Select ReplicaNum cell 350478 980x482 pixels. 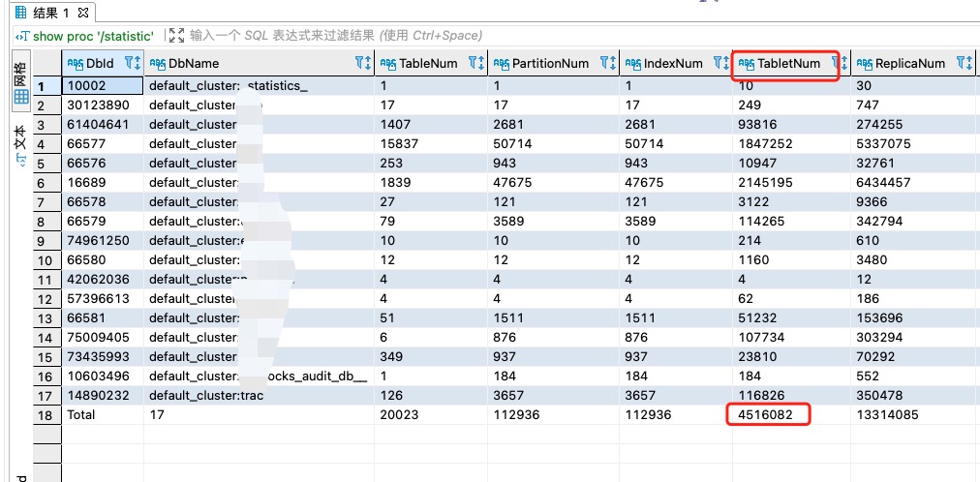coord(913,395)
